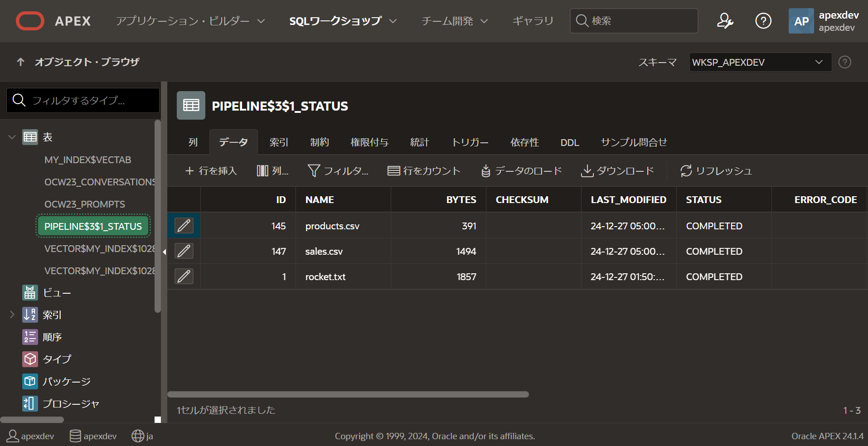
Task: Switch to the DDL tab
Action: pos(570,142)
